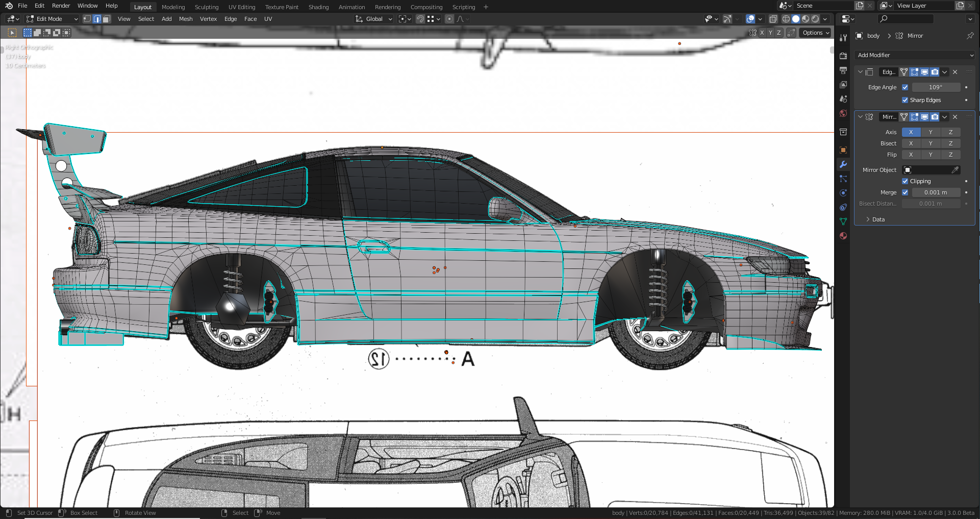Toggle the Merge checkbox

905,192
